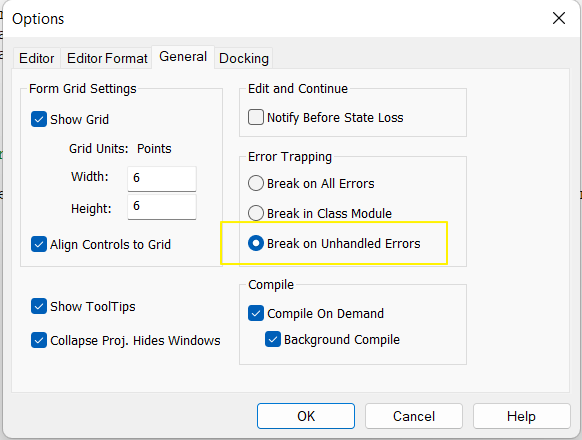Viewport: 582px width, 440px height.
Task: Choose Break in Class Module option
Action: point(256,213)
